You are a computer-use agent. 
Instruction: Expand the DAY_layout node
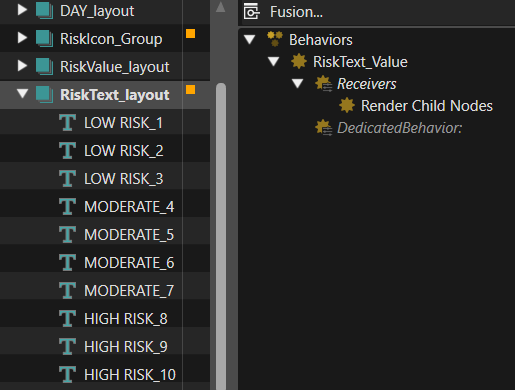[22, 10]
